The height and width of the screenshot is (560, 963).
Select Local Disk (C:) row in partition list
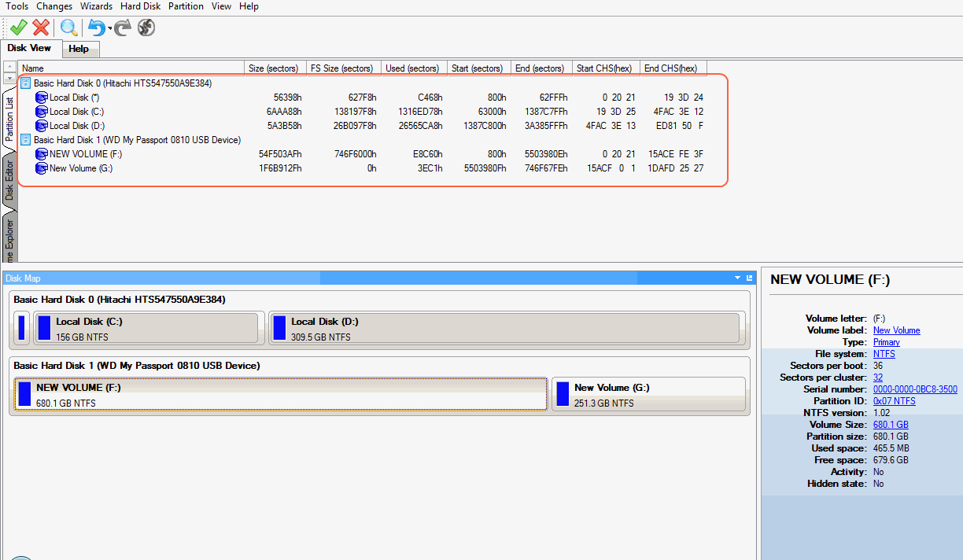(x=76, y=112)
